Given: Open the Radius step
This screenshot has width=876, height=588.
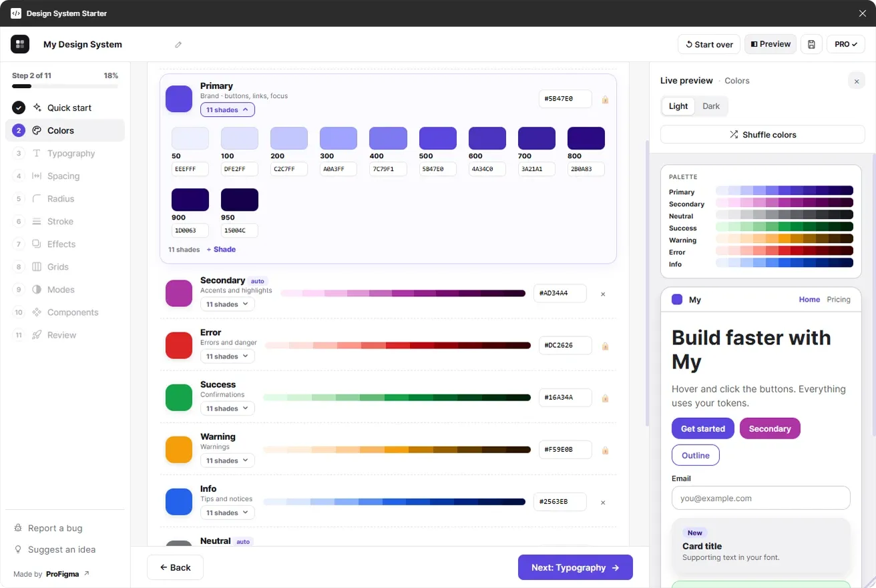Looking at the screenshot, I should [x=65, y=199].
